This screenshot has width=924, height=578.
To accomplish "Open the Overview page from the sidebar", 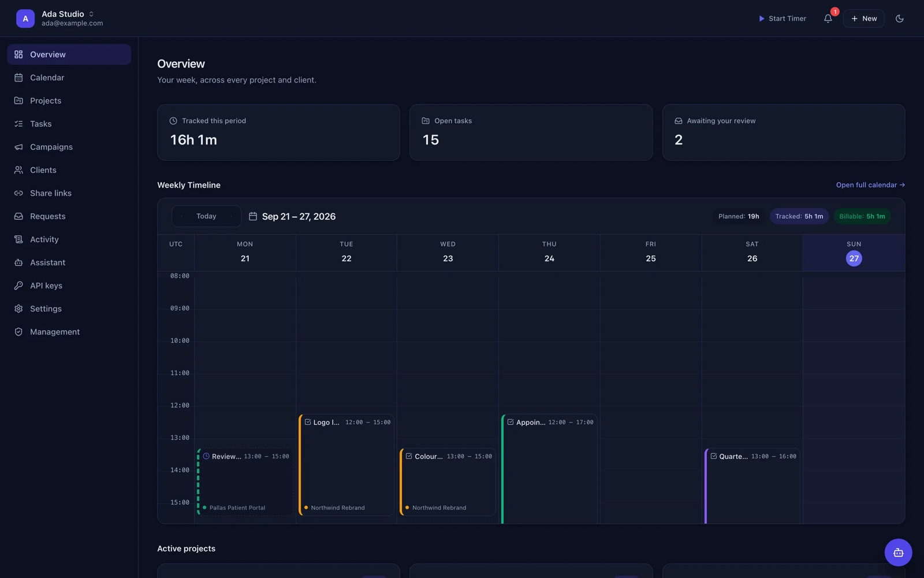I will point(69,54).
